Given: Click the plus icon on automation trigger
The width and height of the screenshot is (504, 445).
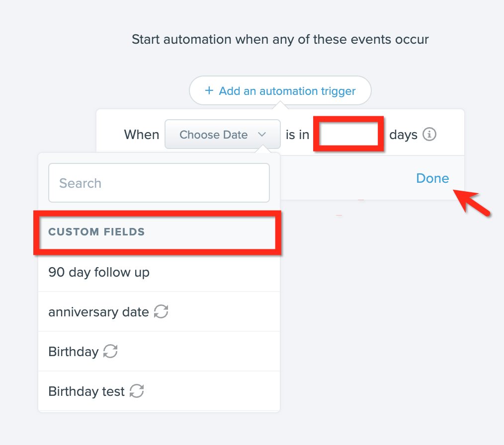Looking at the screenshot, I should (x=209, y=90).
